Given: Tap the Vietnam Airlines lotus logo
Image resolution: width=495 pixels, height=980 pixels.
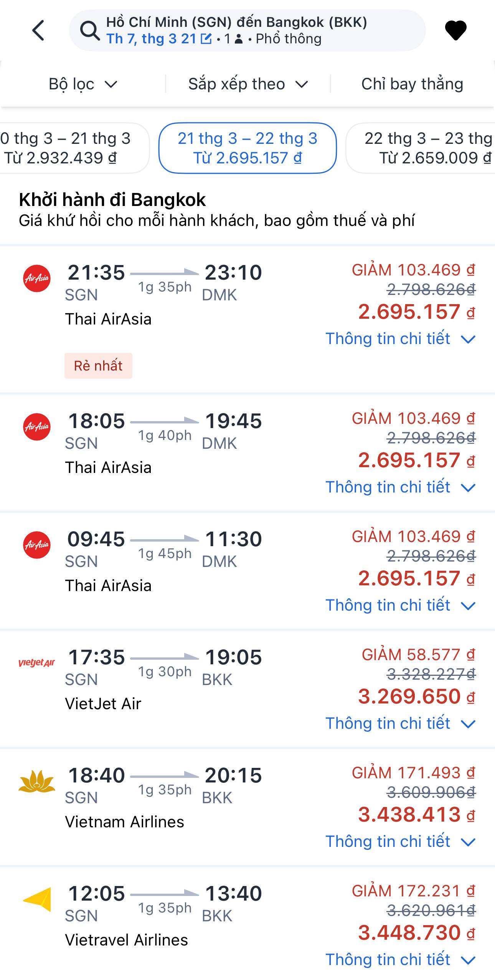Looking at the screenshot, I should pos(37,781).
